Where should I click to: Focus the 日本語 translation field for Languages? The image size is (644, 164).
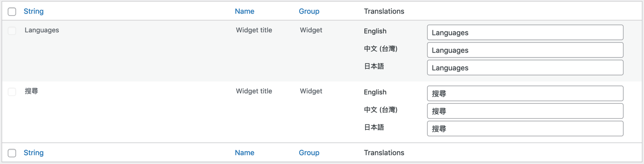[525, 68]
